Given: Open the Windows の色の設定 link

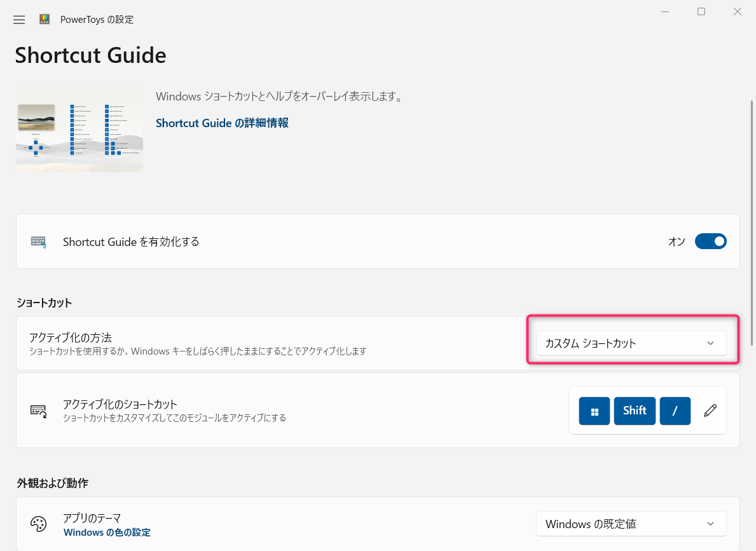Looking at the screenshot, I should 106,533.
